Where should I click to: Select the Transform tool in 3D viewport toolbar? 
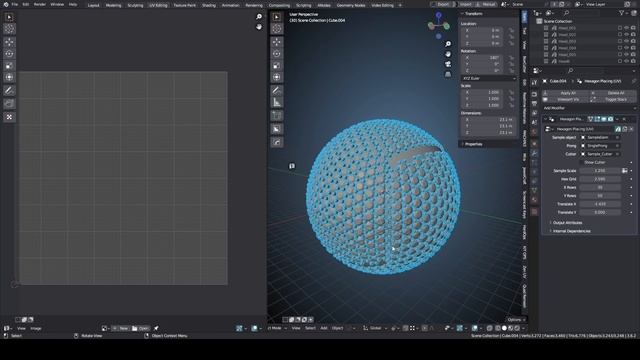(277, 78)
